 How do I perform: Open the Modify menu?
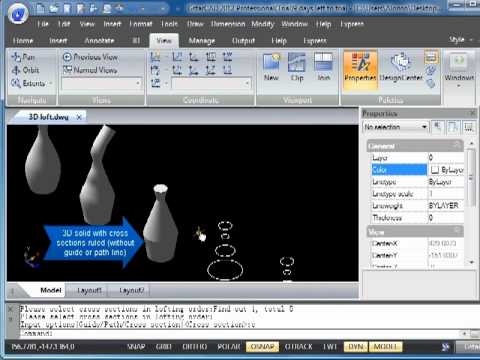[263, 24]
